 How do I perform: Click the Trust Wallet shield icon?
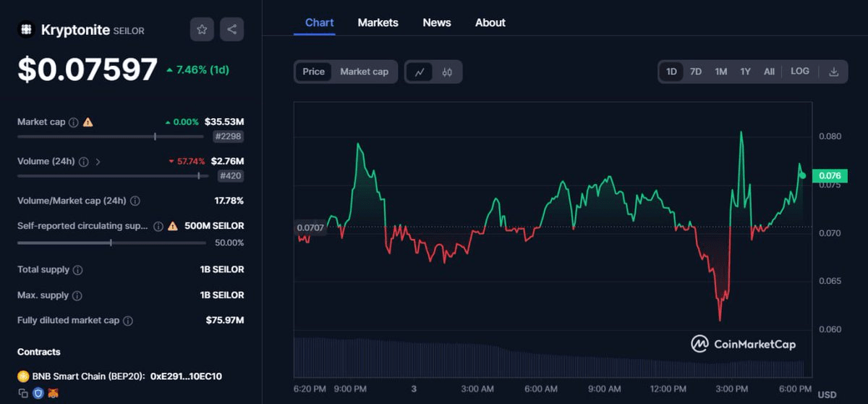38,392
